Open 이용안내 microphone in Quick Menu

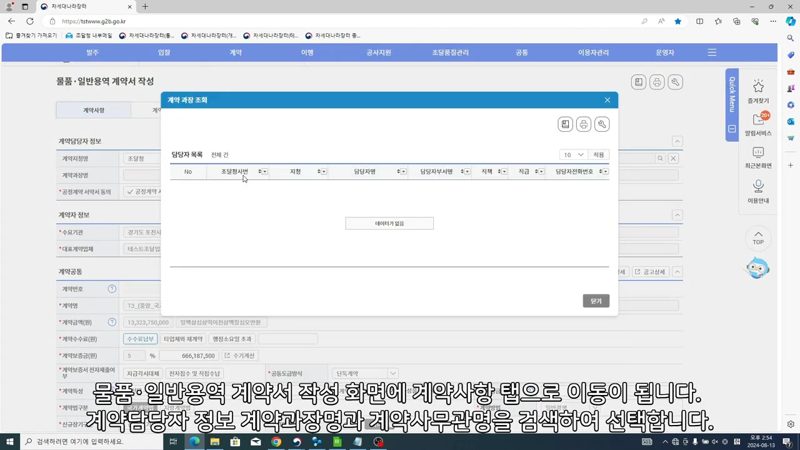(758, 191)
